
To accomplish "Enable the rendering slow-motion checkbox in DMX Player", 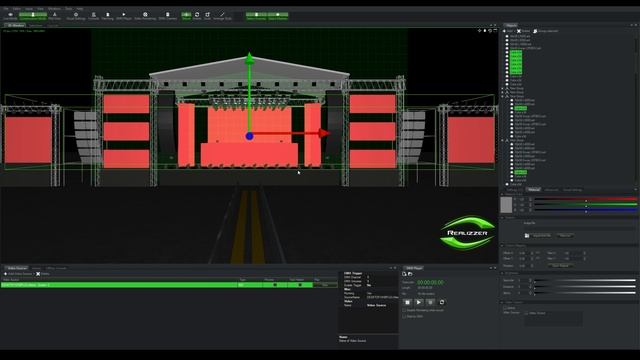I will pos(404,311).
